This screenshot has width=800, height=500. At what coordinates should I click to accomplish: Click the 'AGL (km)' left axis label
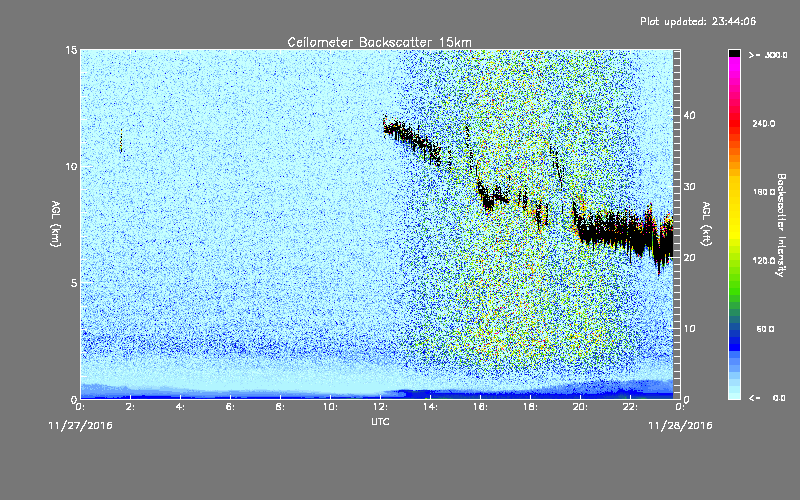click(x=56, y=224)
